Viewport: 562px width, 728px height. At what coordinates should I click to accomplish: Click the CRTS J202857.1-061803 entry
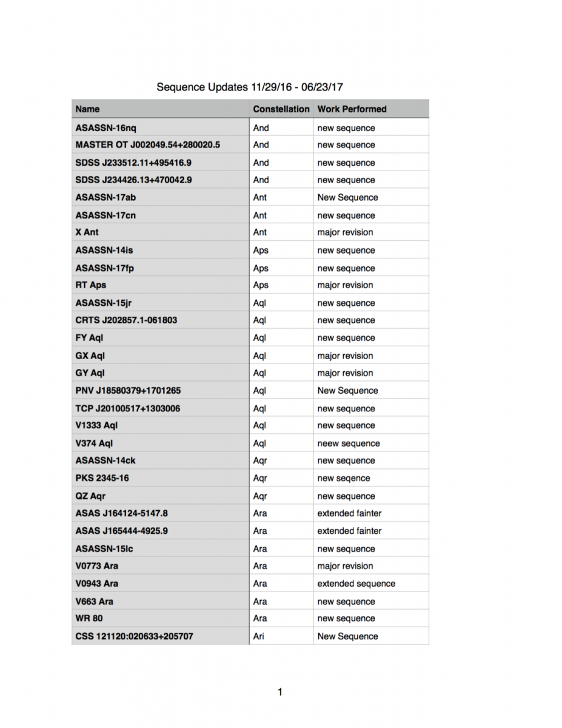[126, 320]
